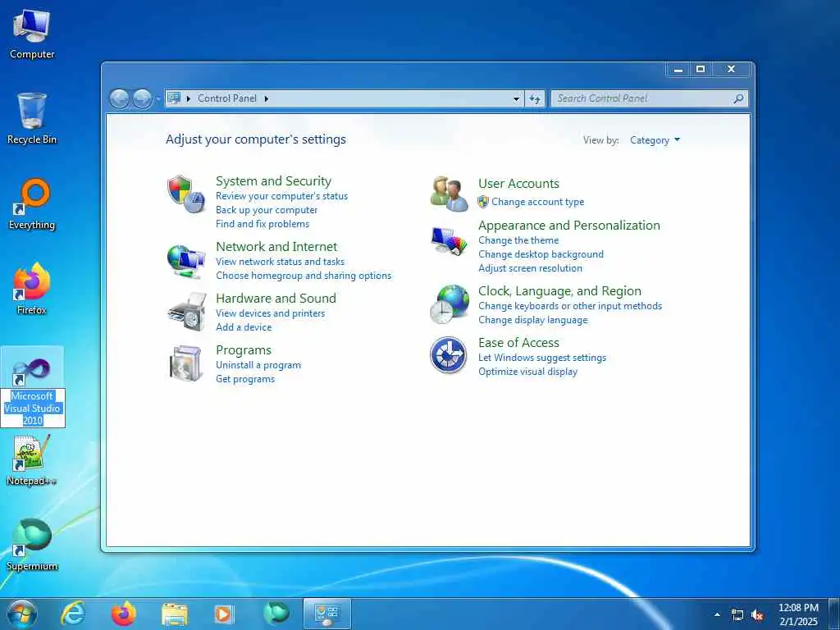Screen dimensions: 840x630
Task: Click the address bar computer icon
Action: click(174, 98)
